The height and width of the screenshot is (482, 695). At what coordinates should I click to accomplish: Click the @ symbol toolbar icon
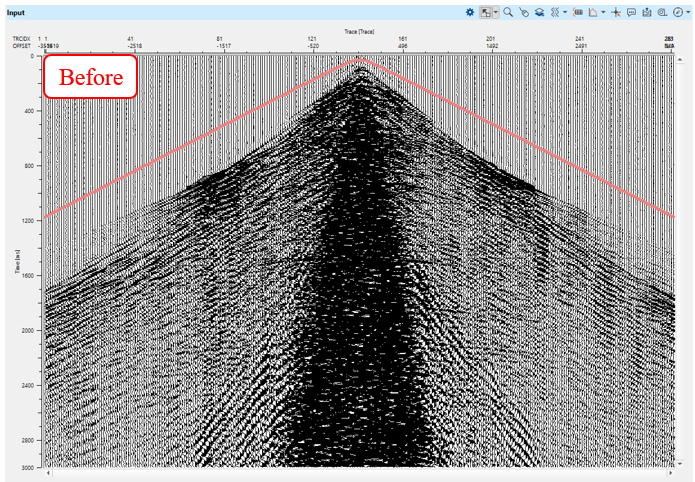point(662,12)
